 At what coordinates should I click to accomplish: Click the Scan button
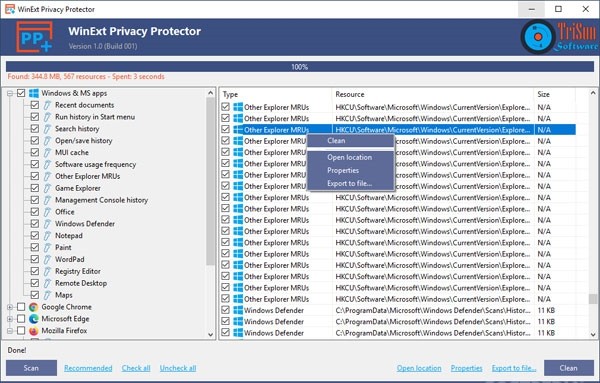tap(31, 368)
